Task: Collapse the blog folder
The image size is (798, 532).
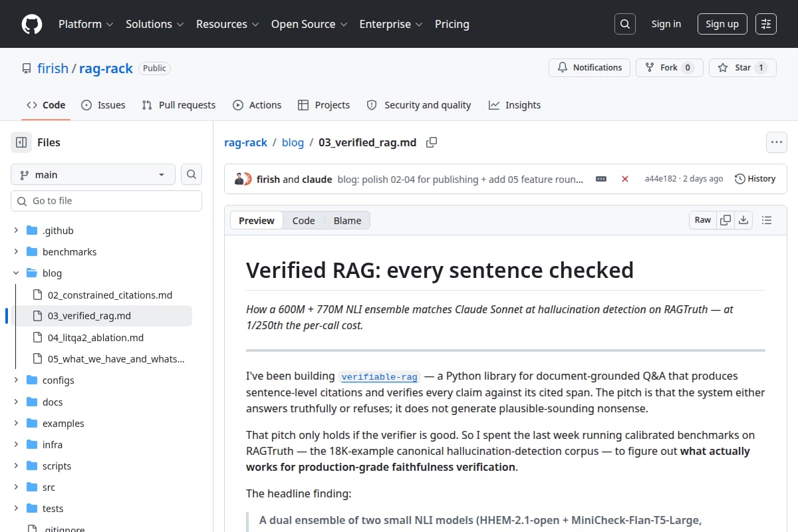Action: pyautogui.click(x=16, y=273)
